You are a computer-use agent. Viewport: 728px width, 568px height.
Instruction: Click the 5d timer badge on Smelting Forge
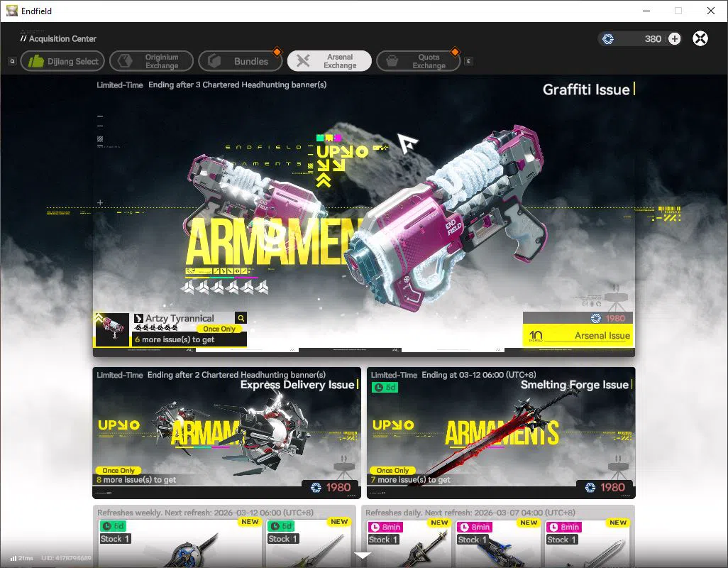(x=385, y=388)
